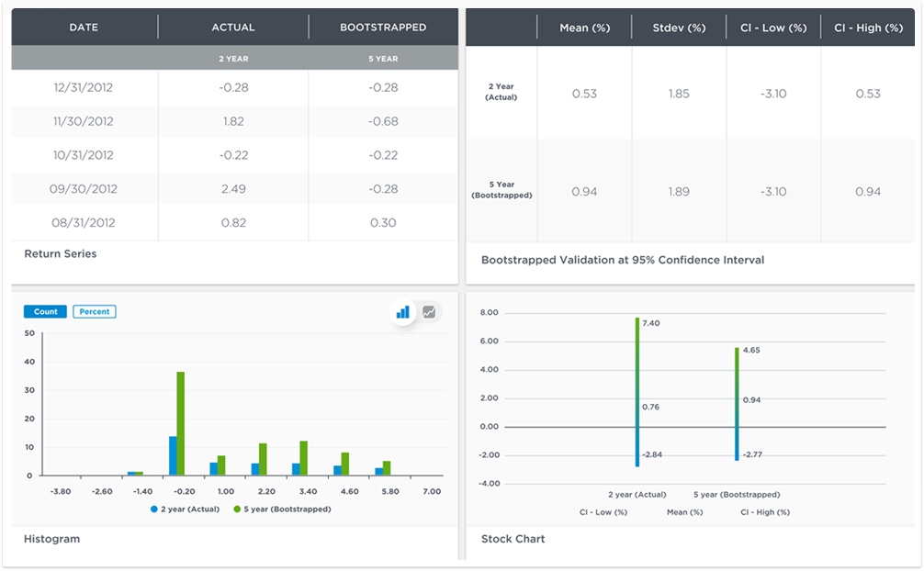The width and height of the screenshot is (924, 571).
Task: Select the 09/30/2012 date row
Action: [84, 189]
